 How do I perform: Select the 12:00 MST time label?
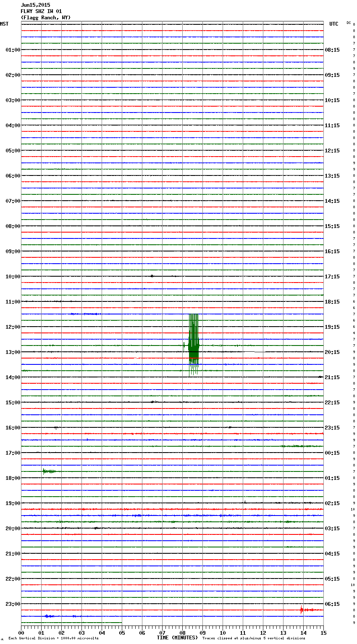(x=13, y=327)
